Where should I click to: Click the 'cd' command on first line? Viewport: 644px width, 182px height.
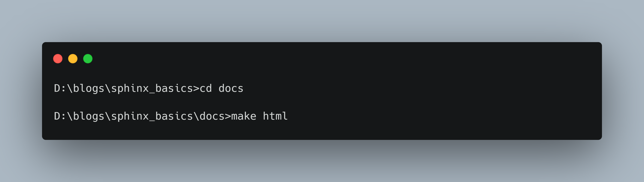point(205,89)
